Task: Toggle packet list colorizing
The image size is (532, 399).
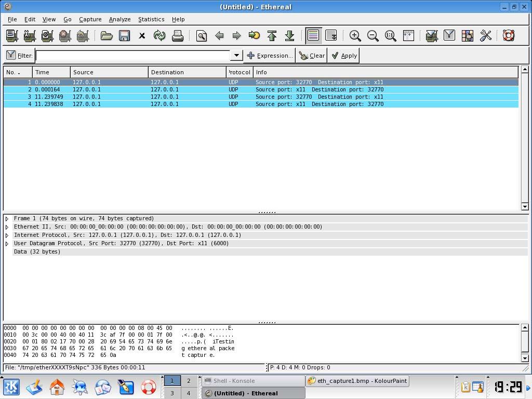Action: tap(313, 36)
